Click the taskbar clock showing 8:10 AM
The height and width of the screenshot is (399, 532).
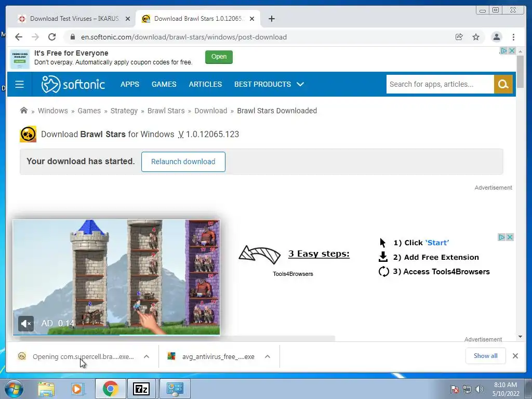(x=506, y=389)
